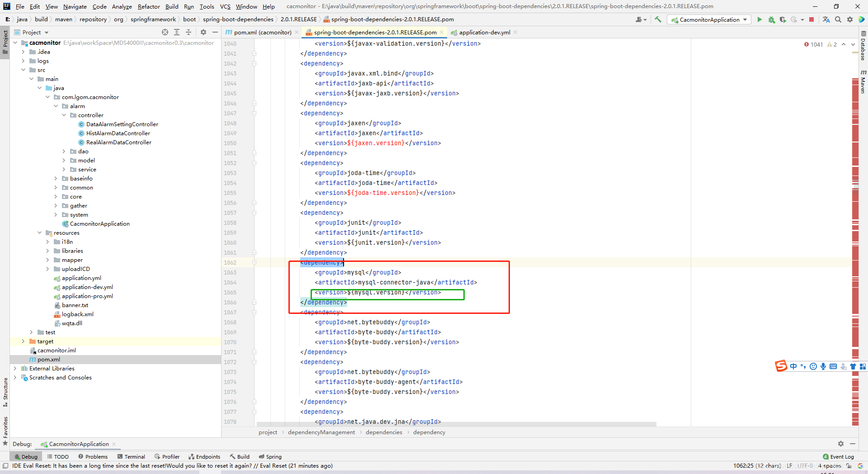The height and width of the screenshot is (474, 868).
Task: Open Search Everywhere magnifier icon
Action: pyautogui.click(x=838, y=19)
